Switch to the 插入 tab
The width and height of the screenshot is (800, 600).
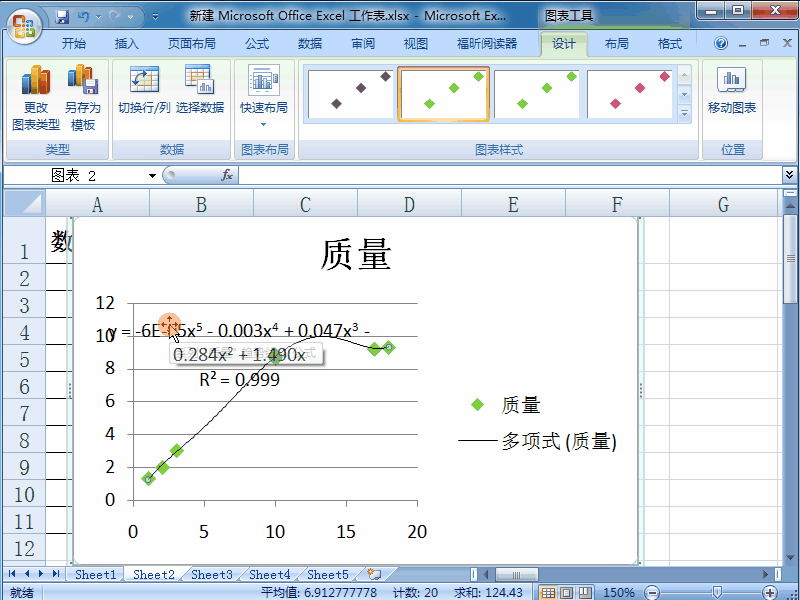127,44
